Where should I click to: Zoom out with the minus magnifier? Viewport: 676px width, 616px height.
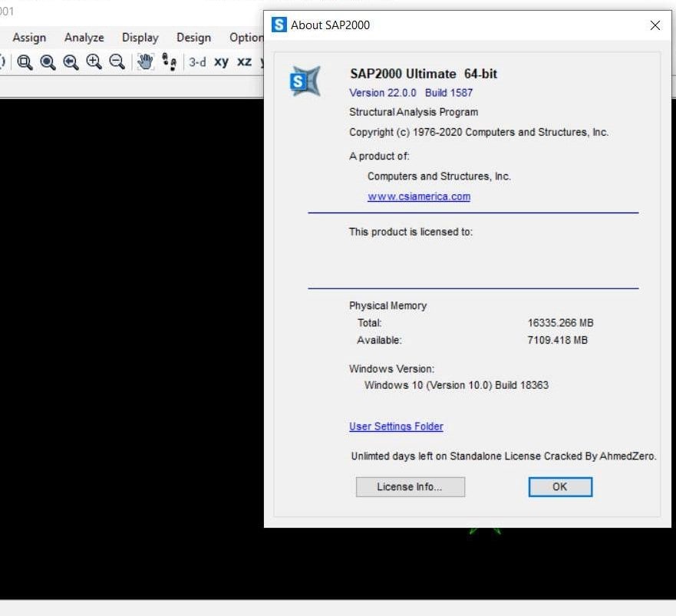pyautogui.click(x=117, y=62)
